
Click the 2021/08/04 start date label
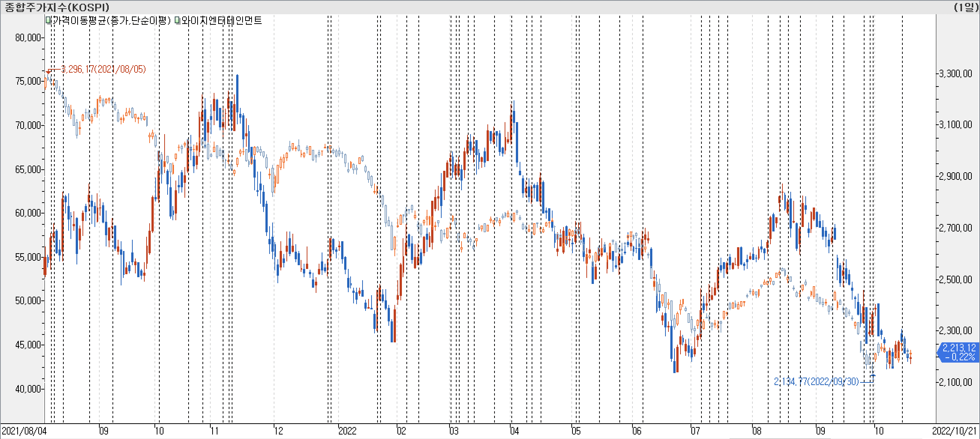(x=24, y=431)
